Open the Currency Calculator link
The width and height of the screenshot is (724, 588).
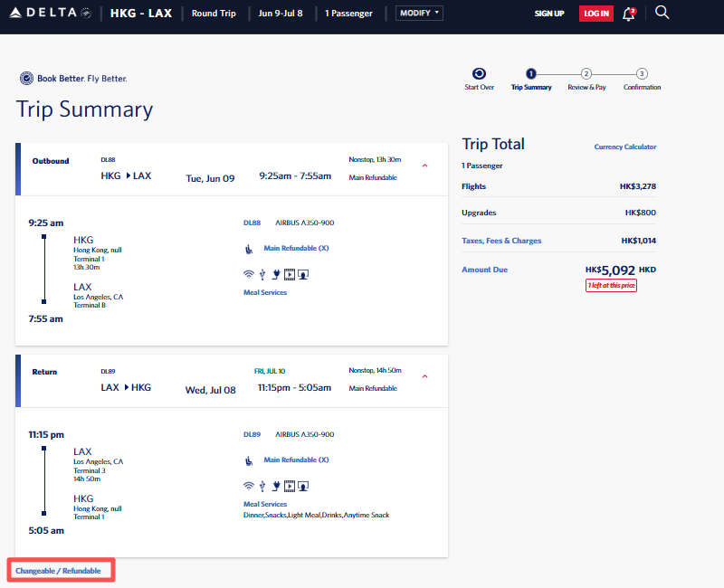tap(624, 147)
